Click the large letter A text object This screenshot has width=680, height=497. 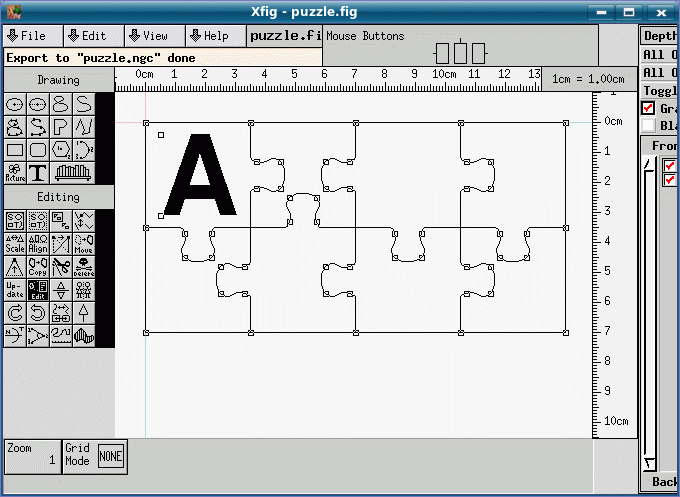pos(200,174)
